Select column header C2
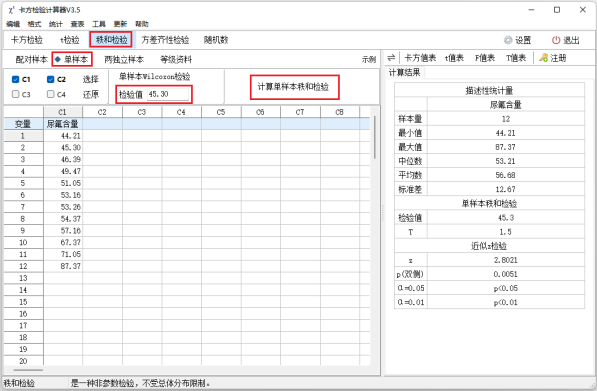The image size is (597, 391). pyautogui.click(x=102, y=112)
